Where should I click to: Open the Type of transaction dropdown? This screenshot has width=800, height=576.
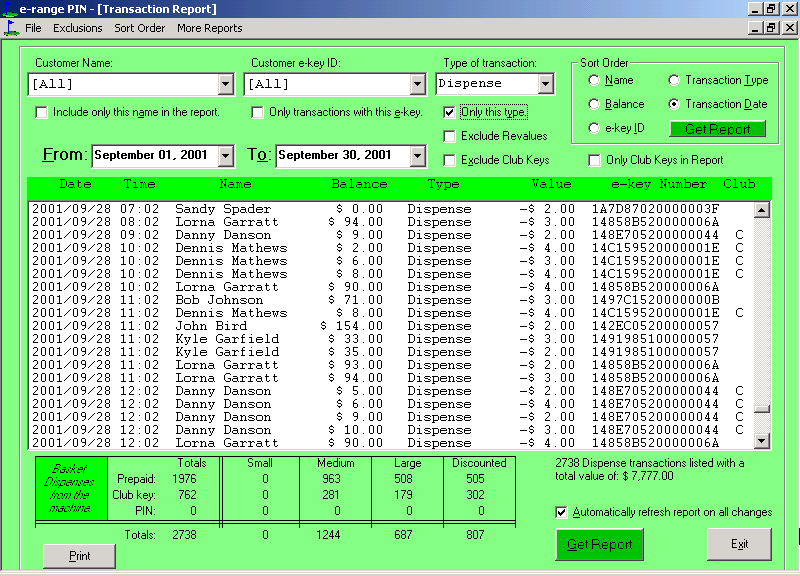545,84
